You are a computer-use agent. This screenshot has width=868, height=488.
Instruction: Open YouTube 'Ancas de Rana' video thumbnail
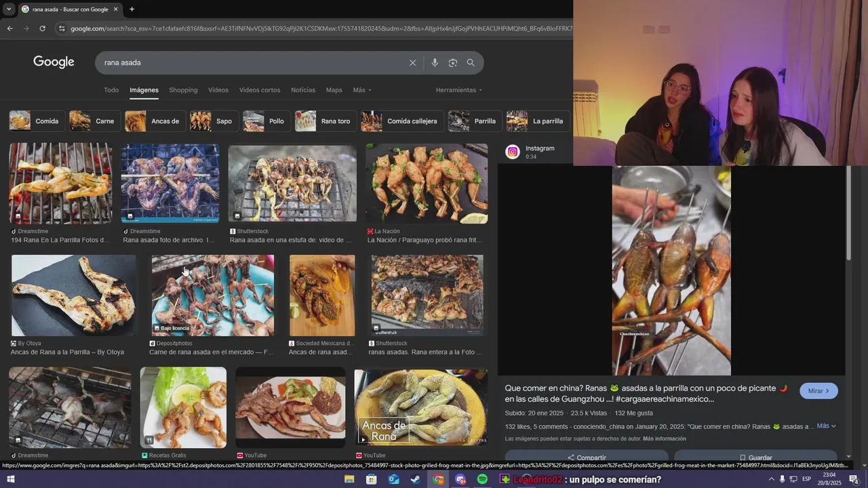(x=420, y=407)
